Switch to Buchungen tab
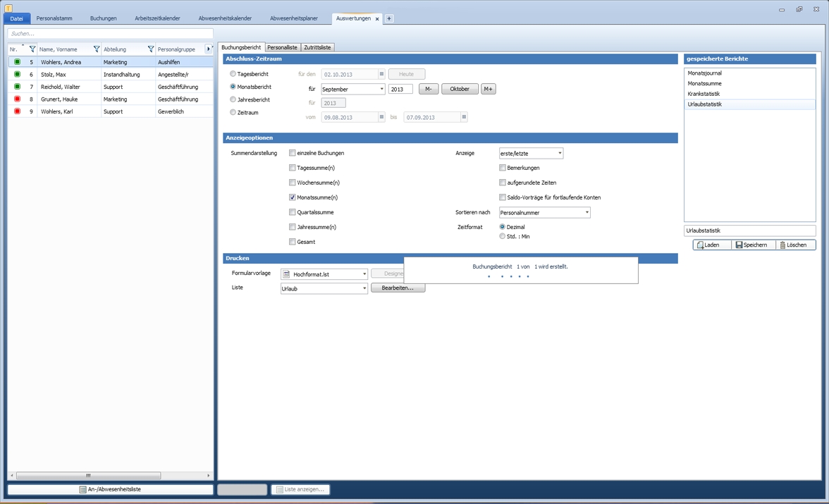The image size is (829, 504). [104, 18]
